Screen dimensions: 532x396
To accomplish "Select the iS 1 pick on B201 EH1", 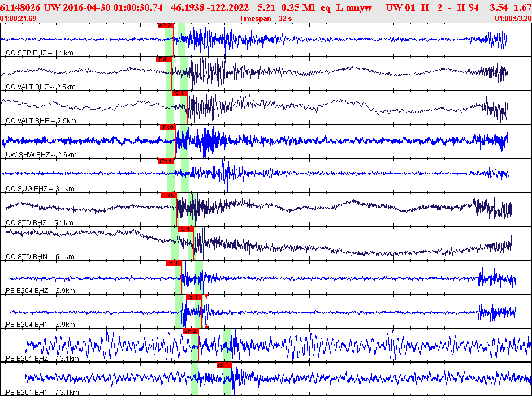I will 224,365.
